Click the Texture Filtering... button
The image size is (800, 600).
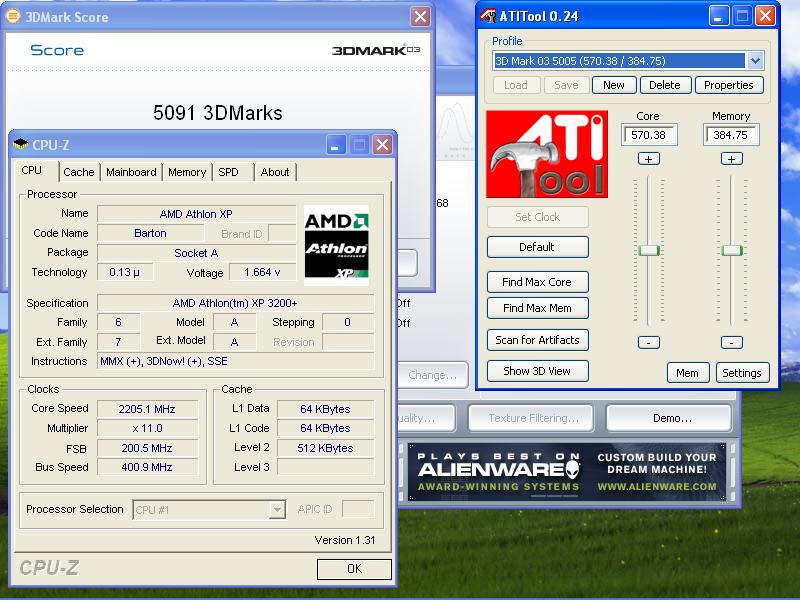(x=532, y=418)
